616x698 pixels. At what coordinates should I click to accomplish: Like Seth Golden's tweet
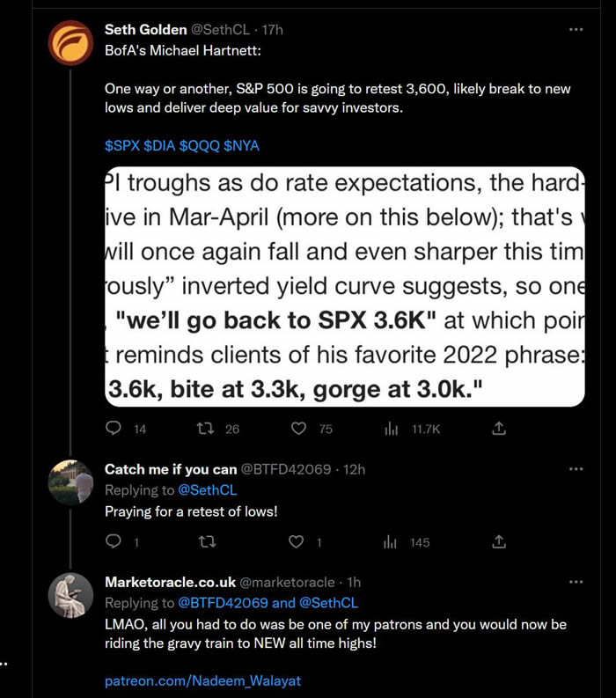click(298, 429)
